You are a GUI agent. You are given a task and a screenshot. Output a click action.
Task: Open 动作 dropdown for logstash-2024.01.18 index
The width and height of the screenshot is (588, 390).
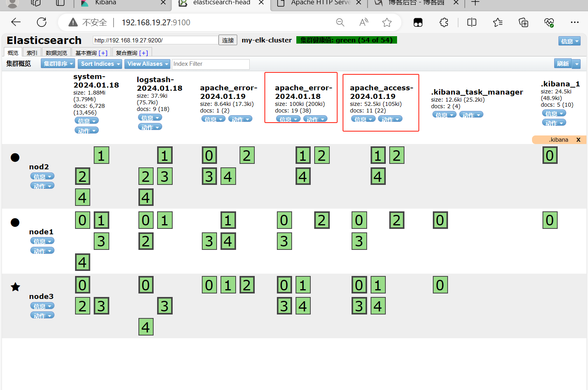coord(150,127)
